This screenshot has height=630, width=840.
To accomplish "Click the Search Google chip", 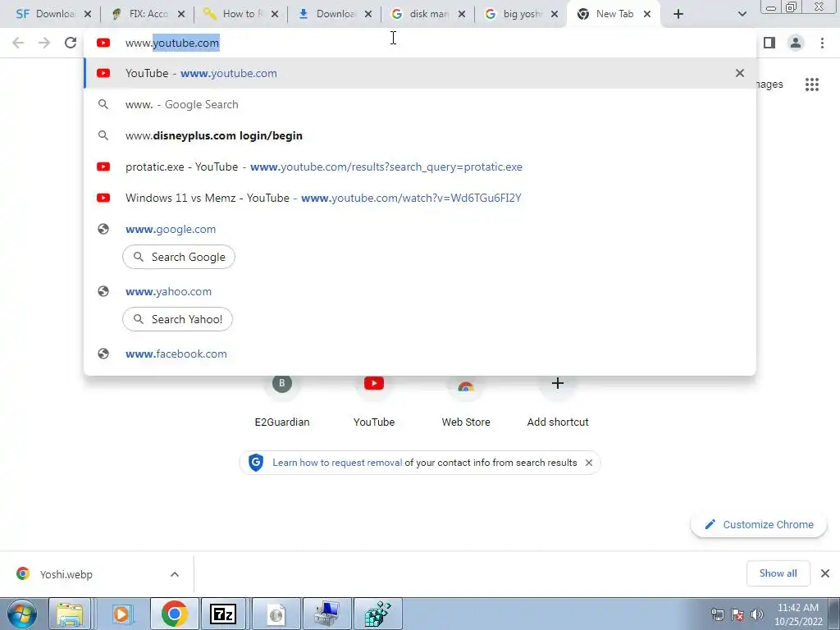I will pos(178,257).
